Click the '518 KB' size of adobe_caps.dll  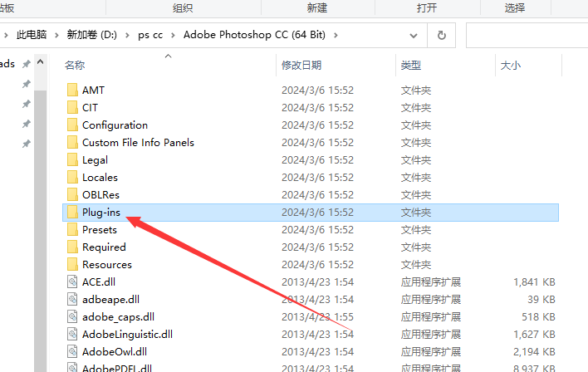538,317
